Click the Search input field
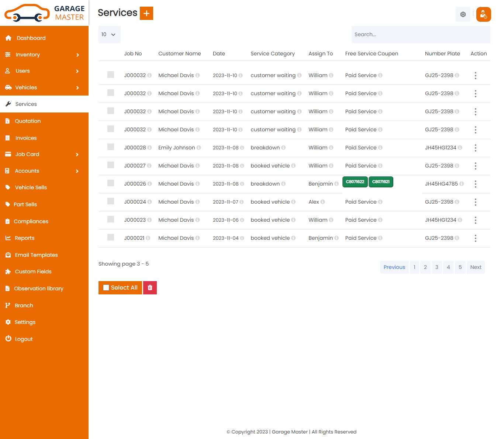This screenshot has height=439, width=504. tap(421, 34)
